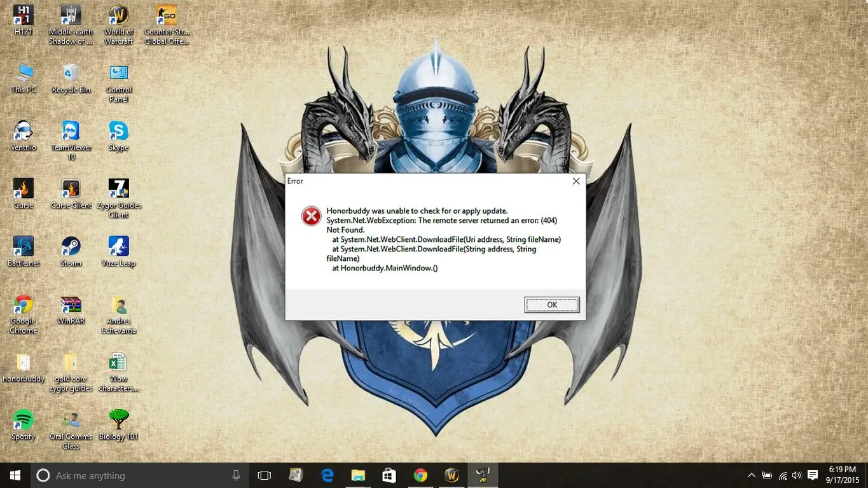Open File Explorer from the taskbar
Viewport: 868px width, 488px height.
pyautogui.click(x=358, y=475)
